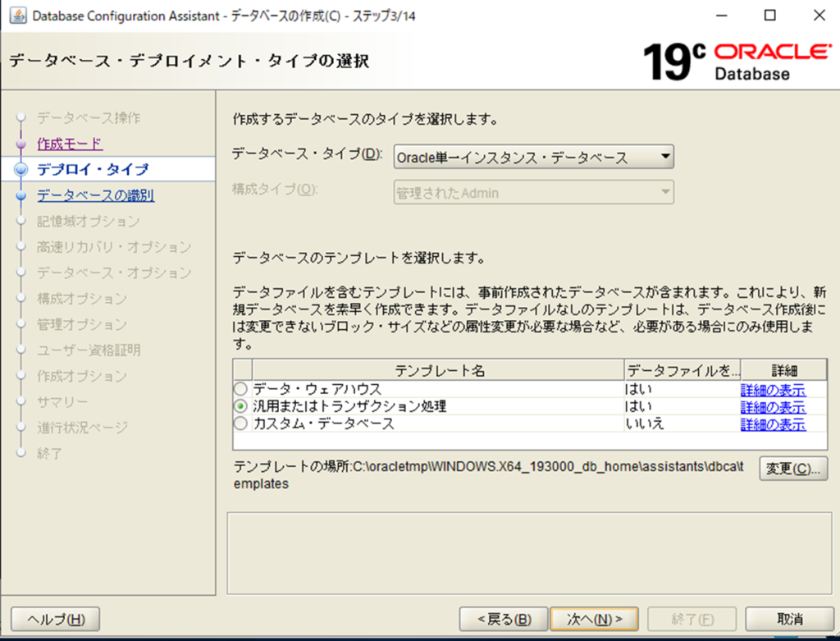The height and width of the screenshot is (641, 840).
Task: Click the 変更 button for template location
Action: 792,469
